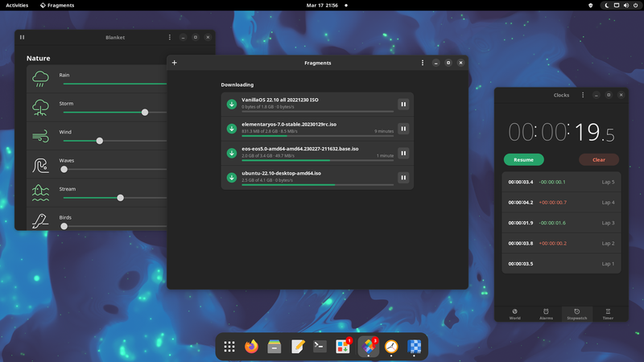This screenshot has height=362, width=644.
Task: Resume the stopwatch in Clocks
Action: (524, 159)
